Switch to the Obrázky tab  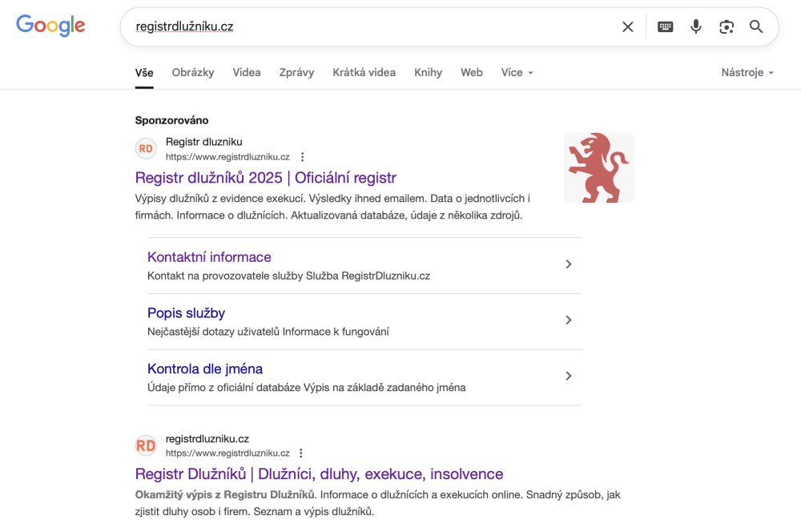(x=193, y=73)
